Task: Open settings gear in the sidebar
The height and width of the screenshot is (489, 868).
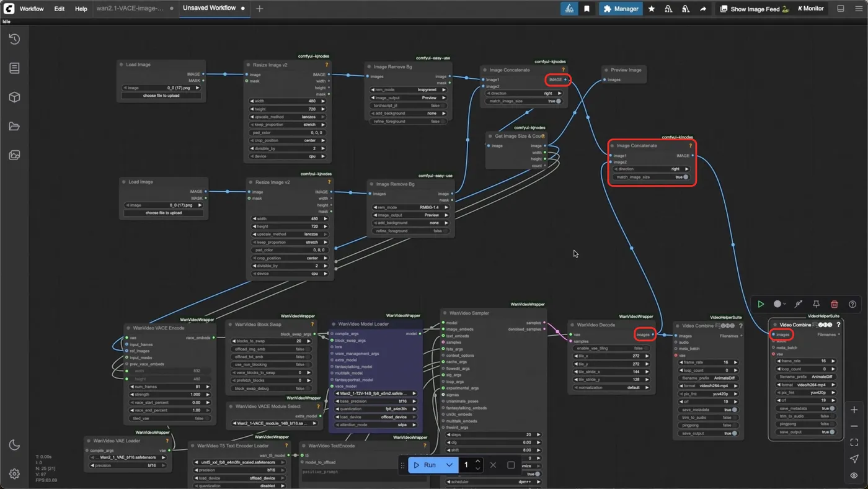Action: pos(14,474)
